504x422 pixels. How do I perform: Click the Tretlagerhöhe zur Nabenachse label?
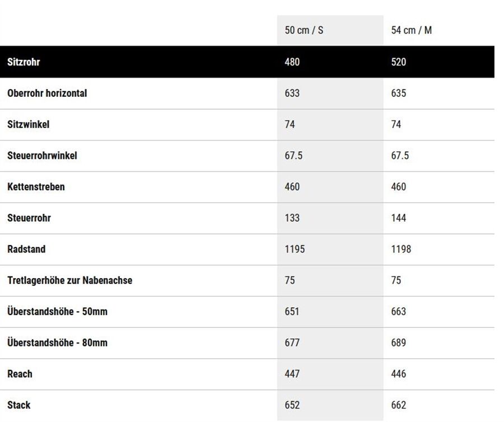click(x=70, y=280)
